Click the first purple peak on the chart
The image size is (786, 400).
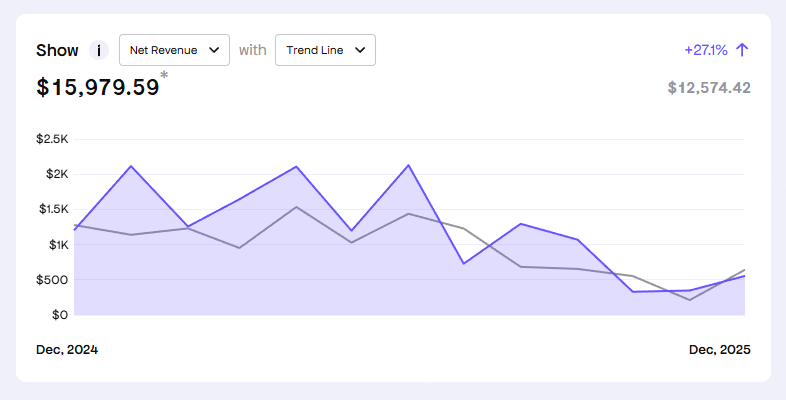pos(131,166)
